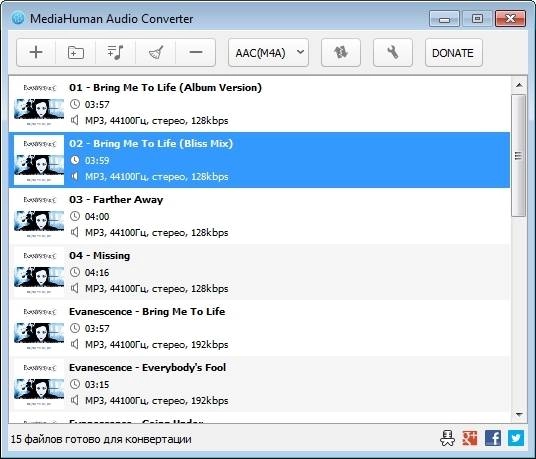Select track Evanescence - Everybody's Fool
Viewport: 536px width, 459px height.
click(x=259, y=384)
